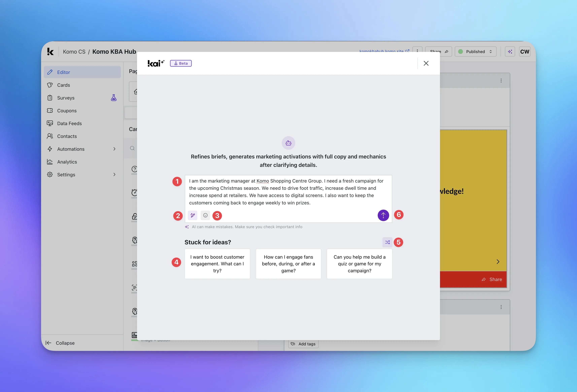Click the Automations lightning bolt icon
Viewport: 577px width, 392px height.
(x=50, y=149)
